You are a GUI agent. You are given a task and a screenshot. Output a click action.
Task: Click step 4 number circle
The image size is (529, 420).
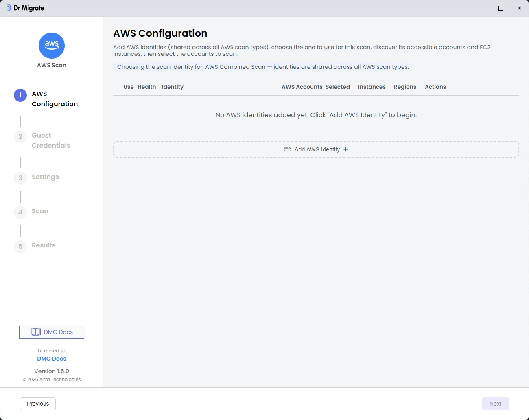click(x=20, y=212)
